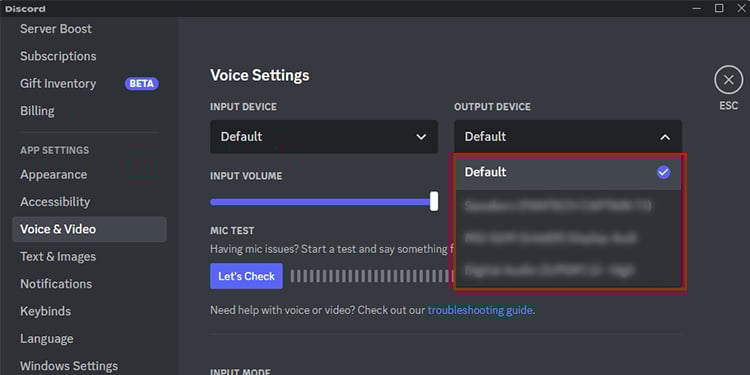Open Accessibility settings

55,202
